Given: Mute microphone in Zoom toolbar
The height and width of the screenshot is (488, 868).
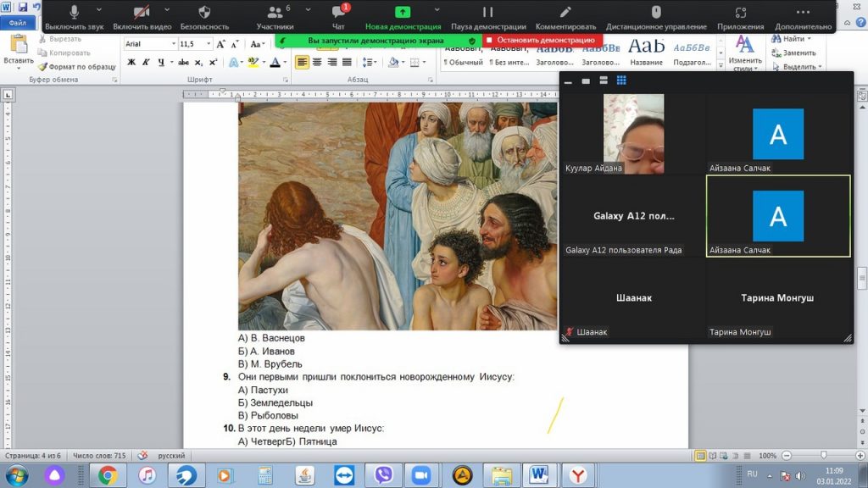Looking at the screenshot, I should click(74, 16).
